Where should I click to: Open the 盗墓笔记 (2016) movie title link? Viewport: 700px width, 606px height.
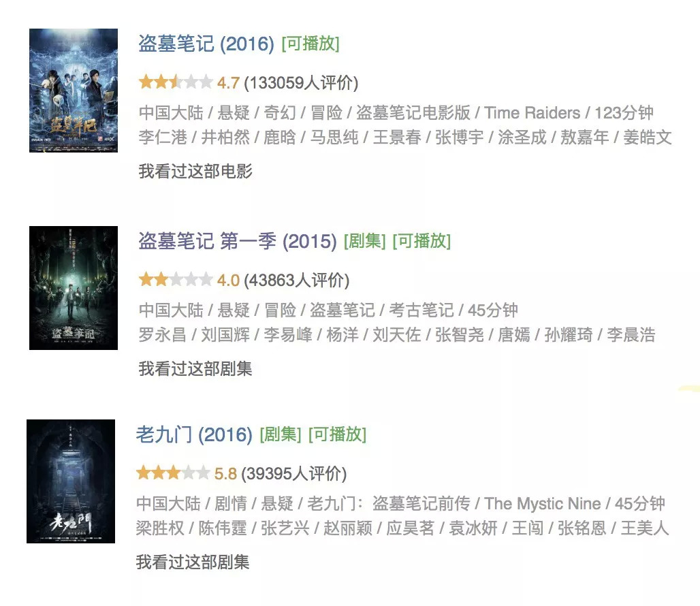[206, 44]
